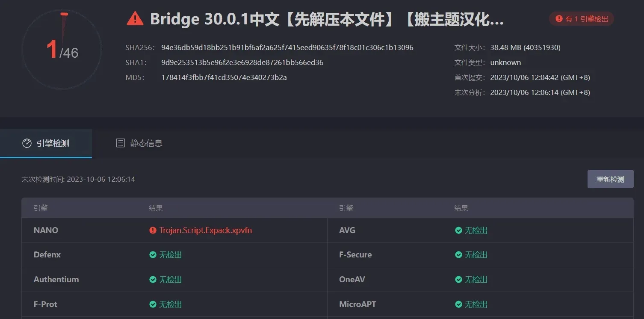Click the MD5 hash value
The width and height of the screenshot is (644, 319).
pos(224,77)
